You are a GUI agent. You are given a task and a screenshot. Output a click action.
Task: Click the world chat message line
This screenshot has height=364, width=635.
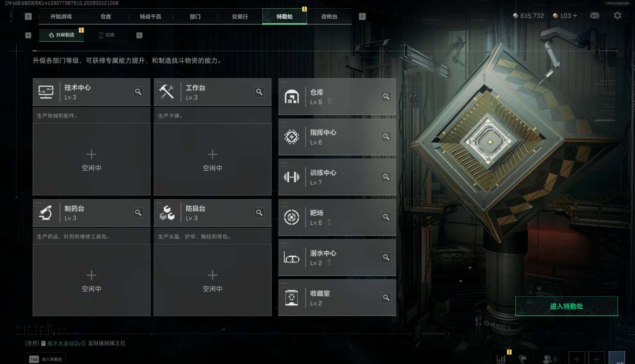coord(76,343)
